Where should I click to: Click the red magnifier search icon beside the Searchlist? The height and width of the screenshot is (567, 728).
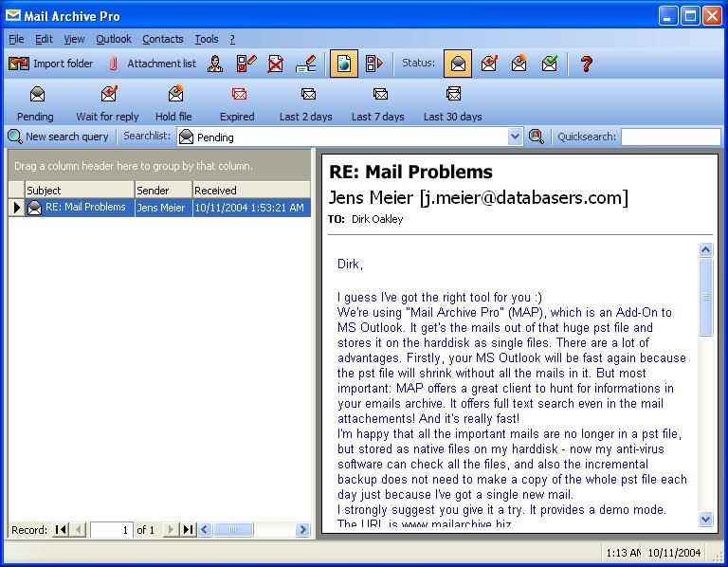[537, 137]
